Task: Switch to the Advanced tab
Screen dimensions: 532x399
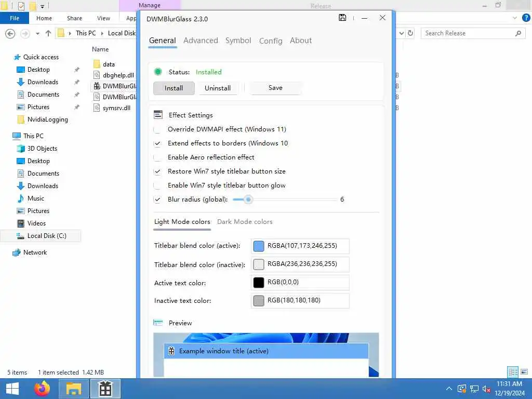Action: pos(201,41)
